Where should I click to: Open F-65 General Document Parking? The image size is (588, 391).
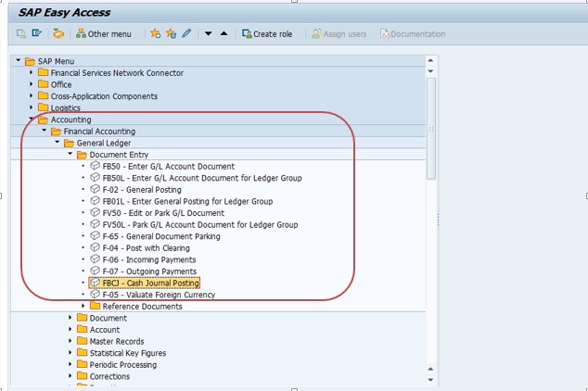(x=161, y=236)
